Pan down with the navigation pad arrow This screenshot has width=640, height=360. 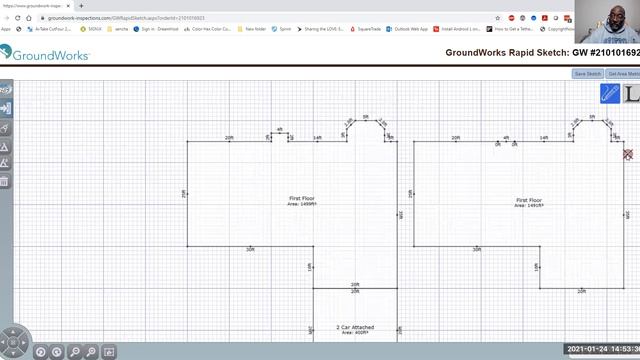point(13,353)
